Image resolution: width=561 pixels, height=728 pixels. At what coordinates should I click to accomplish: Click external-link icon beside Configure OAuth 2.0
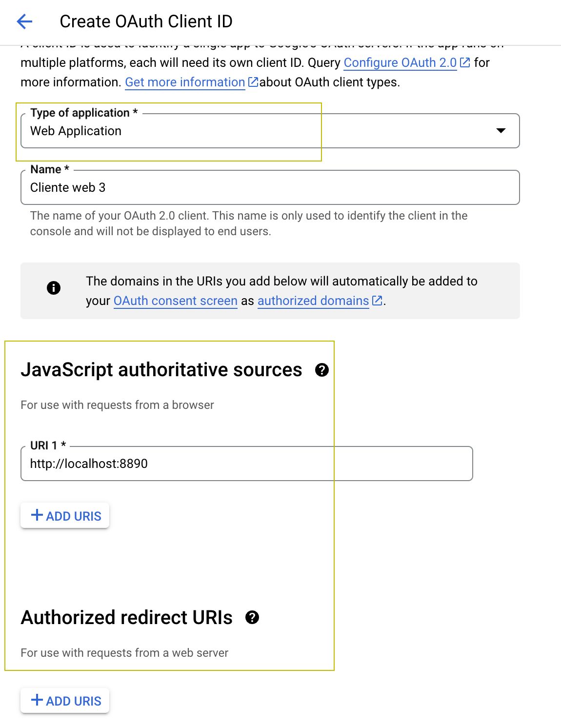click(465, 62)
